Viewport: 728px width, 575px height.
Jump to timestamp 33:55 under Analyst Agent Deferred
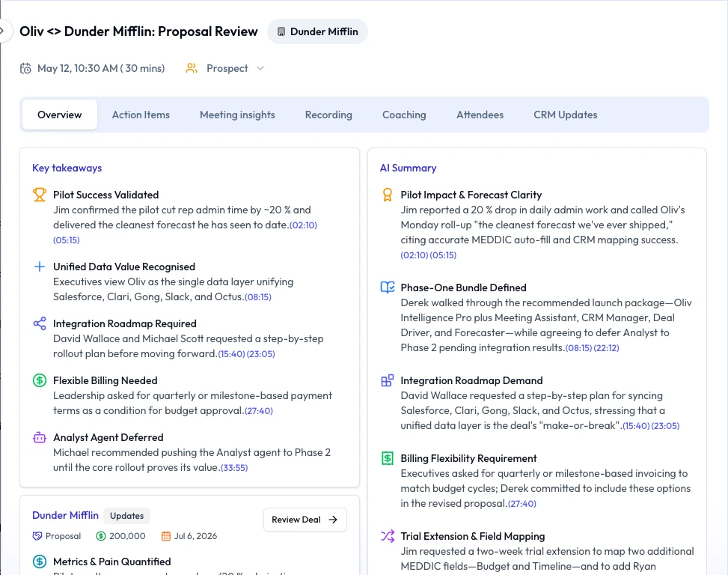tap(234, 468)
